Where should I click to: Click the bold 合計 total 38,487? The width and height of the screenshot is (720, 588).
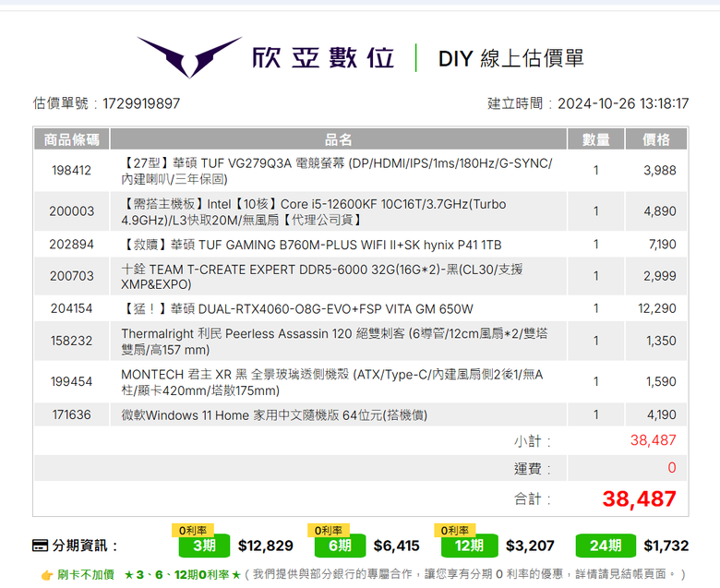coord(639,499)
